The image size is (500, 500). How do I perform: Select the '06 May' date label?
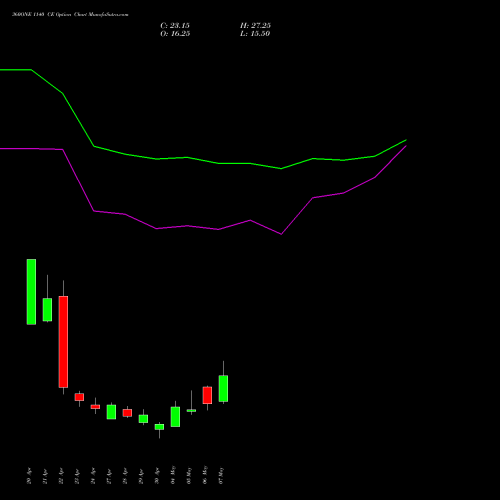pyautogui.click(x=205, y=475)
